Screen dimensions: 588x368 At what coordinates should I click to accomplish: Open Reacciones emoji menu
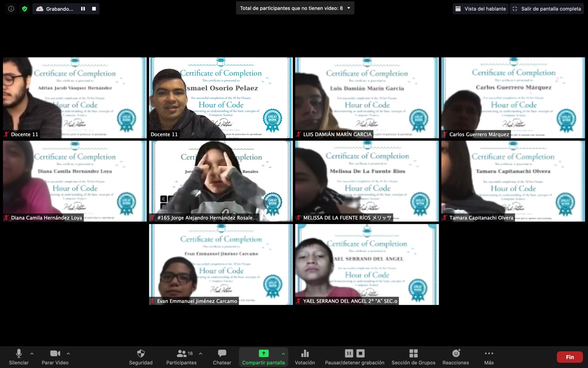coord(456,357)
